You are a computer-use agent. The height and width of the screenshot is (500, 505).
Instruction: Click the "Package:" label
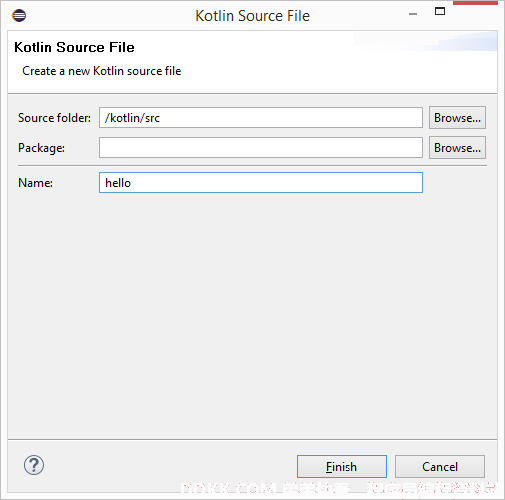(41, 148)
